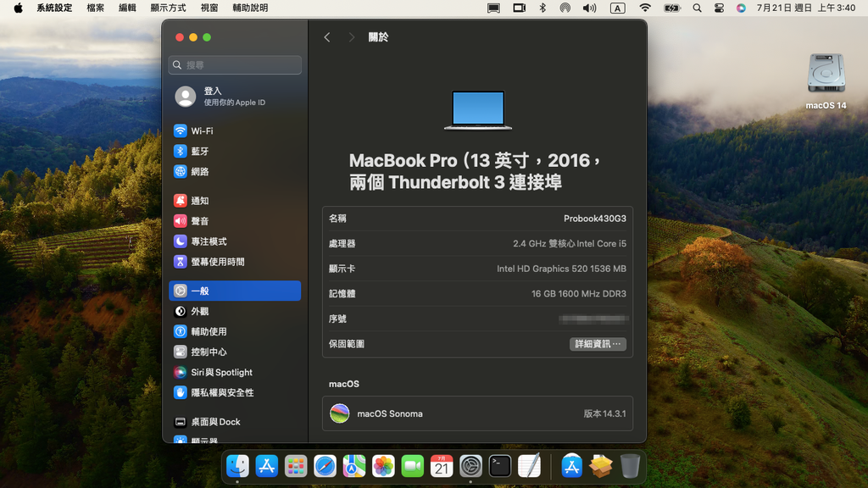Image resolution: width=868 pixels, height=488 pixels.
Task: Open the 顯示方式 menu
Action: pyautogui.click(x=169, y=8)
